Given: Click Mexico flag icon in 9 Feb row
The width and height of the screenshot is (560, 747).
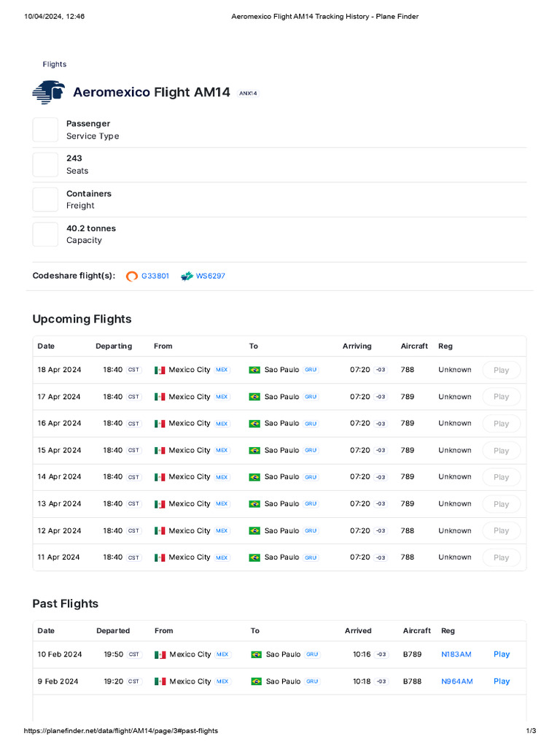Looking at the screenshot, I should [160, 682].
